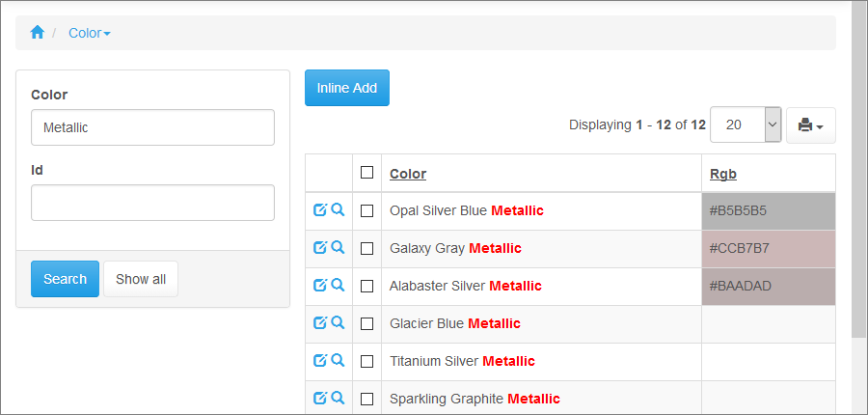Screen dimensions: 868x415
Task: Toggle the select-all checkbox in table header
Action: (x=366, y=173)
